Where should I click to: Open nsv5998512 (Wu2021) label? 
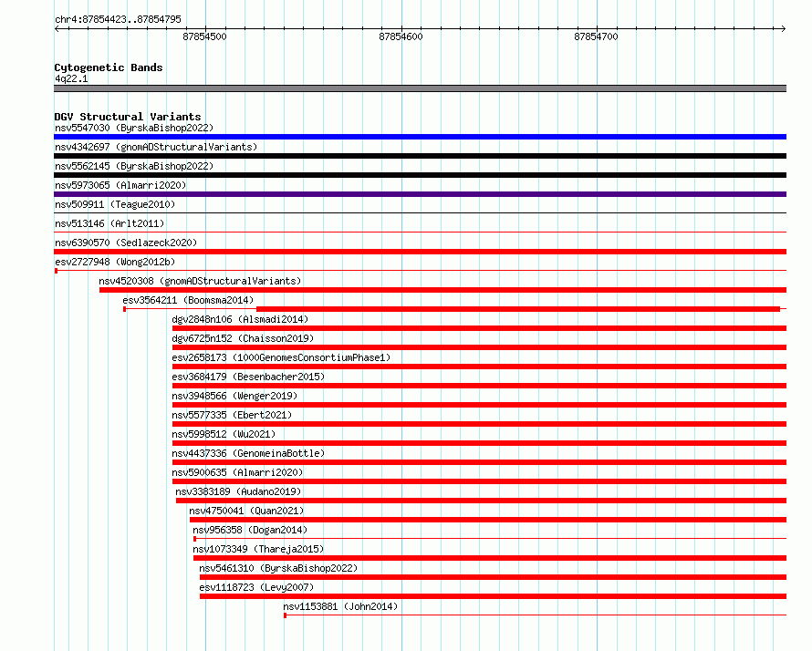(224, 434)
